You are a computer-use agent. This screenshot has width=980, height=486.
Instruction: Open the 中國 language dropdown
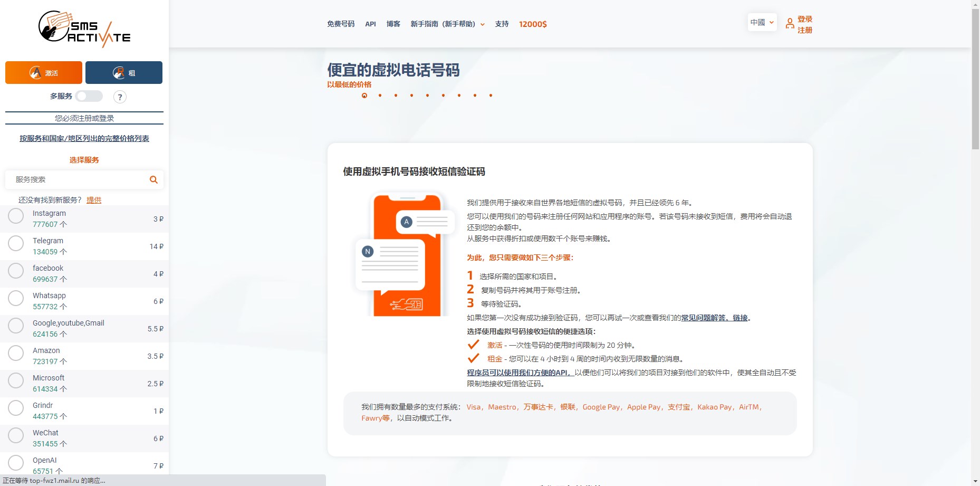tap(762, 22)
